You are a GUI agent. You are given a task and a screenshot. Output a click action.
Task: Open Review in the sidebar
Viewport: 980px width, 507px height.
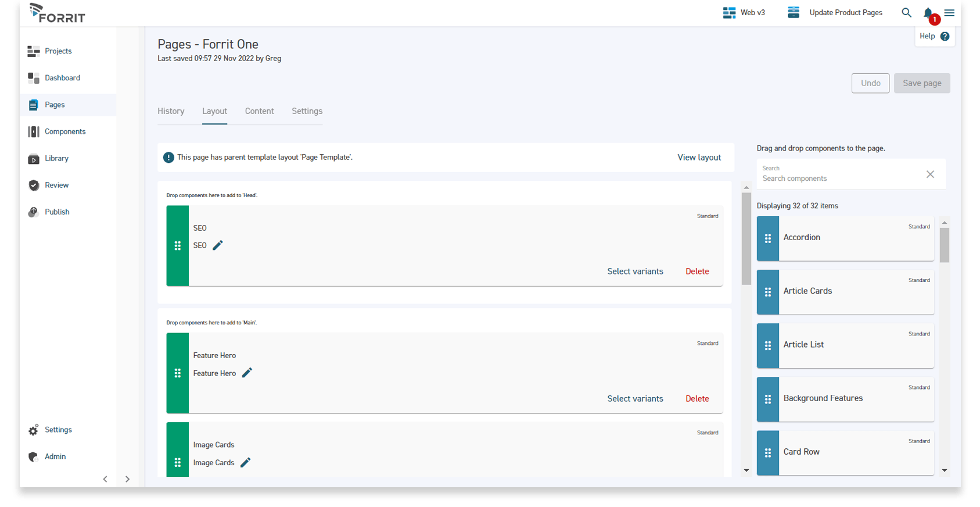click(x=56, y=185)
